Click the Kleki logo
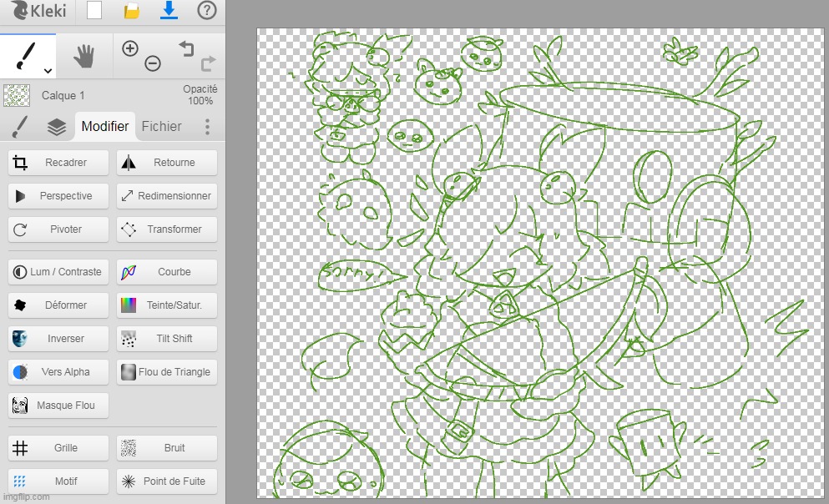 (38, 11)
